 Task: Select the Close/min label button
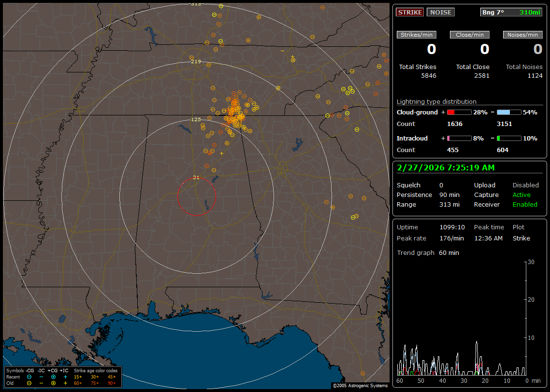point(470,35)
